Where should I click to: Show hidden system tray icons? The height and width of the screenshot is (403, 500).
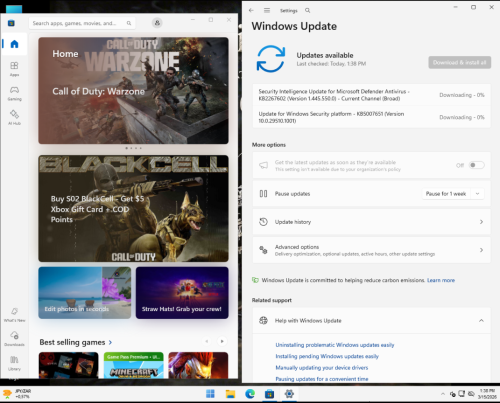click(x=443, y=394)
